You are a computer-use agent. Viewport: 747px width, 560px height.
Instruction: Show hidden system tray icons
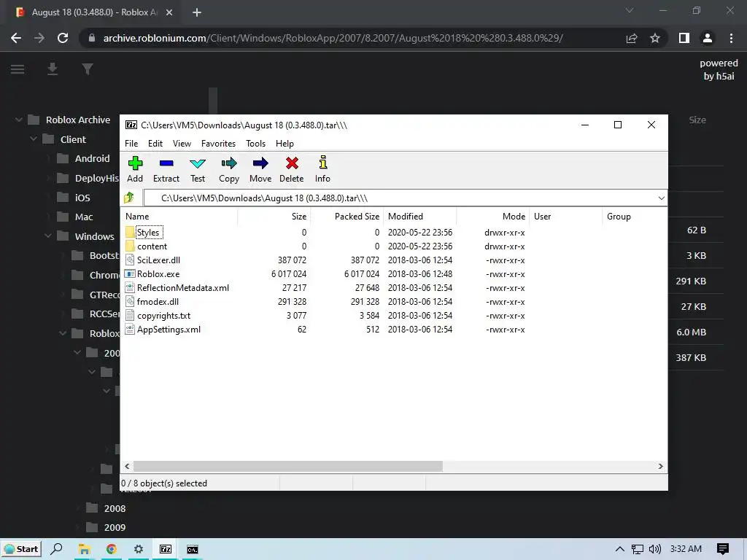point(619,549)
